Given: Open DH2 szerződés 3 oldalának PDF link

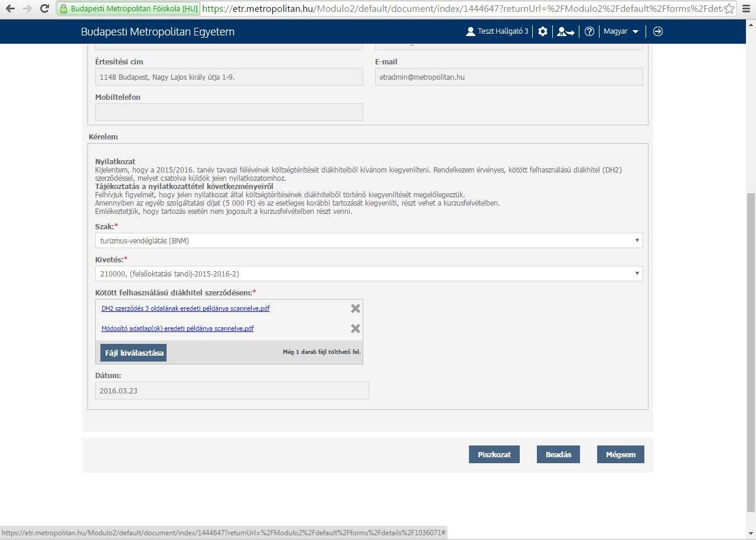Looking at the screenshot, I should point(185,308).
